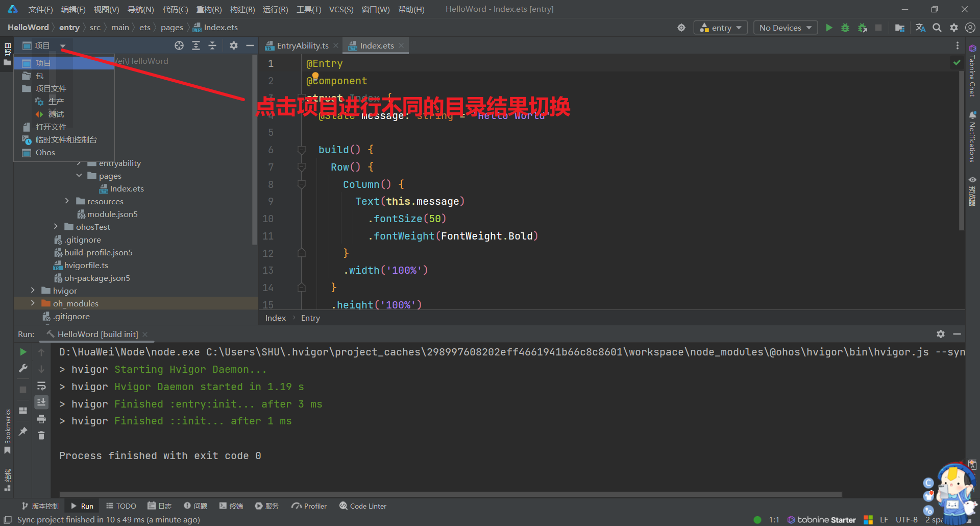Open the entry run configuration dropdown
Image resolution: width=980 pixels, height=526 pixels.
click(x=720, y=28)
